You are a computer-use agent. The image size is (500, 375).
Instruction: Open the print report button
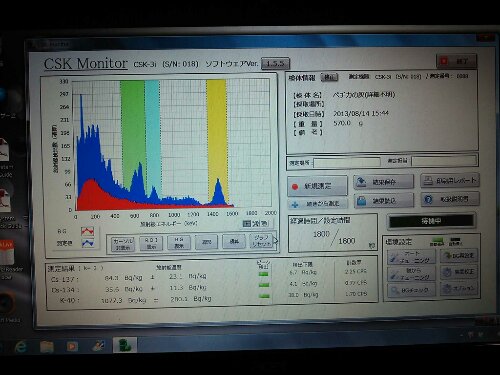point(450,181)
